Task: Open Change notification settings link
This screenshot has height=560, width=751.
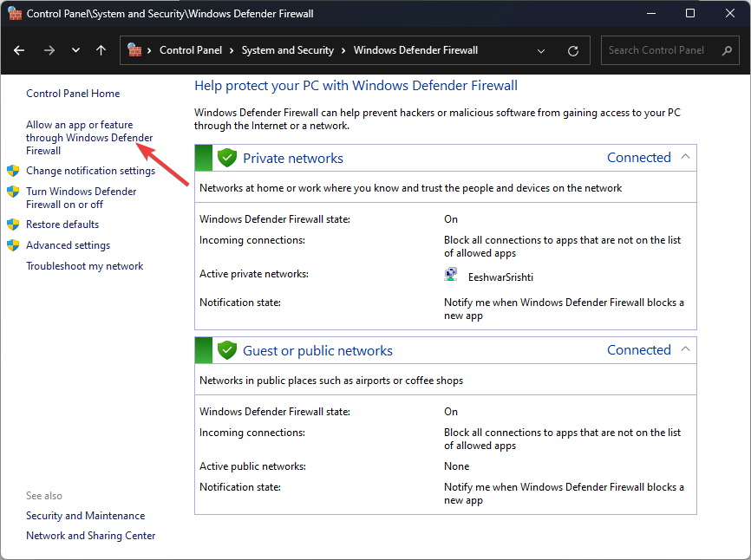Action: coord(90,171)
